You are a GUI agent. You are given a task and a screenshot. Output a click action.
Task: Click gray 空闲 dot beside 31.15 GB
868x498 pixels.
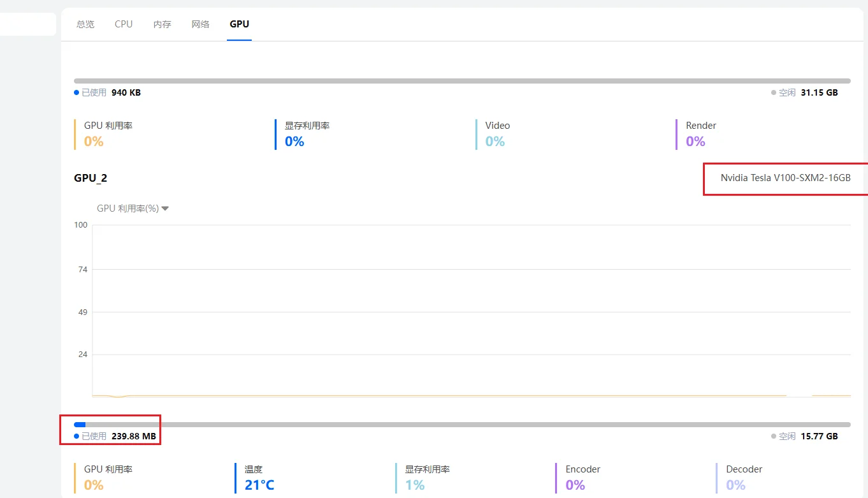774,92
